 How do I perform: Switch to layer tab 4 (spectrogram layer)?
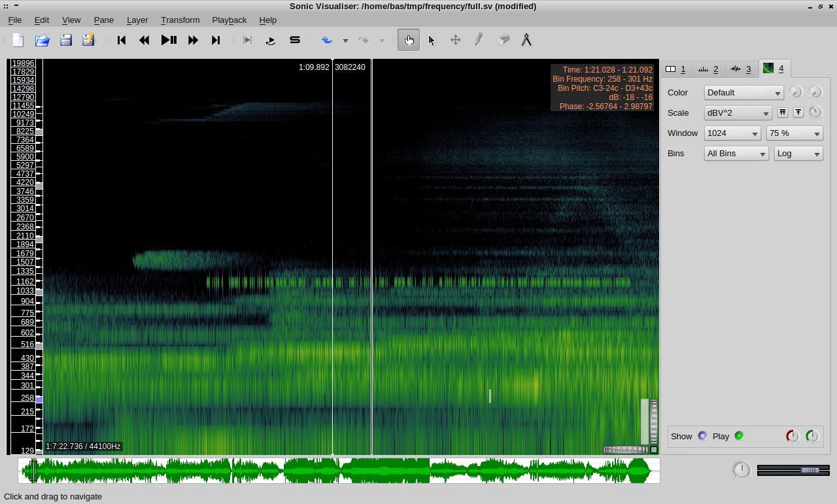click(774, 68)
